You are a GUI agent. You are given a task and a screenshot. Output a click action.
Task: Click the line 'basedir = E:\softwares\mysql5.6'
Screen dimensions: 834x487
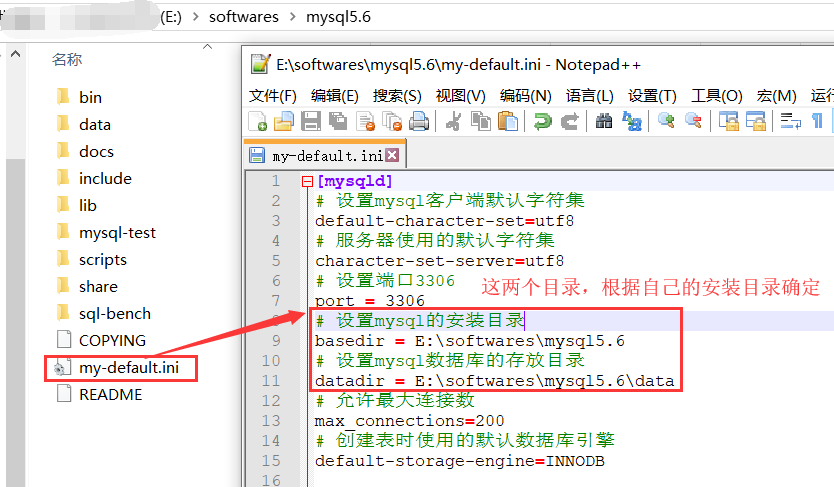pyautogui.click(x=470, y=341)
